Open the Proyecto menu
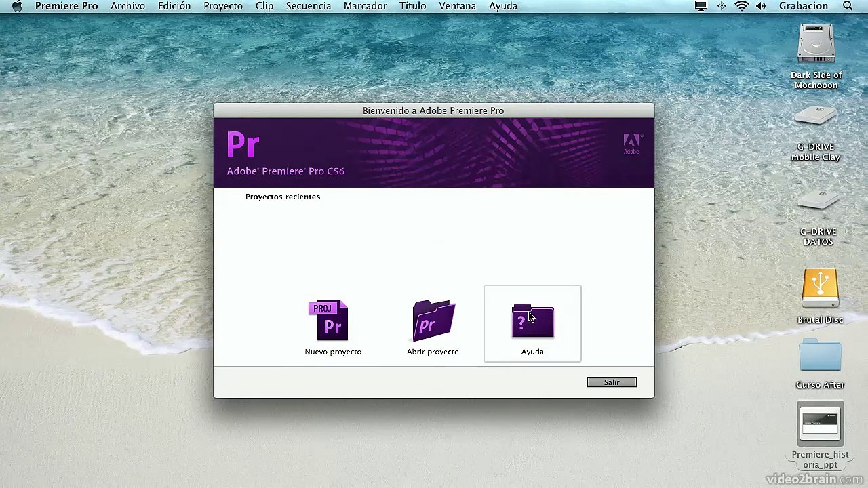 point(223,6)
